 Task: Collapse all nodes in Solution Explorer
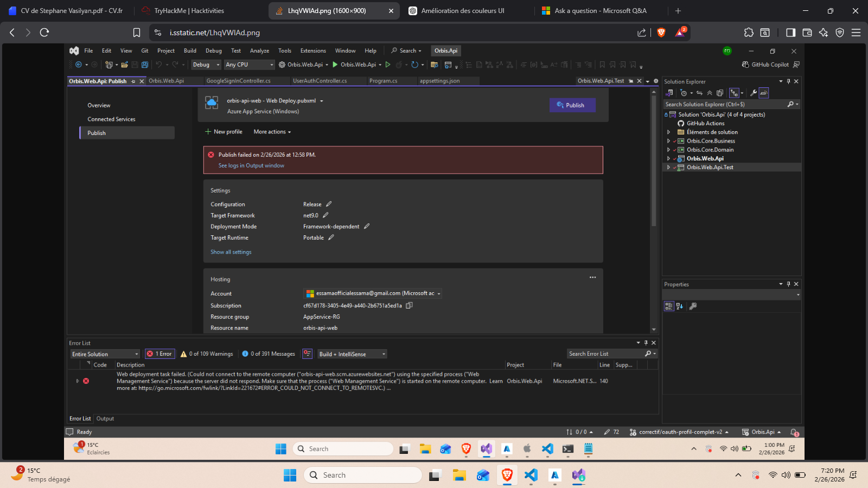point(710,93)
